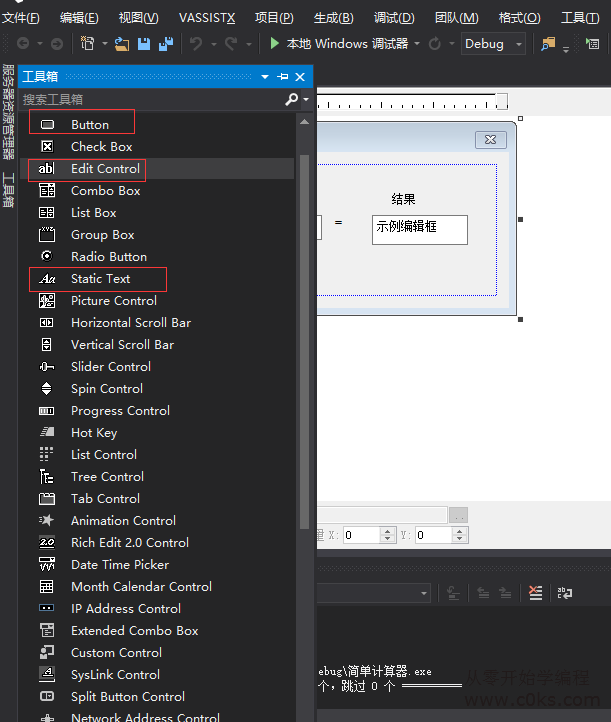The height and width of the screenshot is (722, 611).
Task: Expand the toolbox window options arrow
Action: (x=265, y=77)
